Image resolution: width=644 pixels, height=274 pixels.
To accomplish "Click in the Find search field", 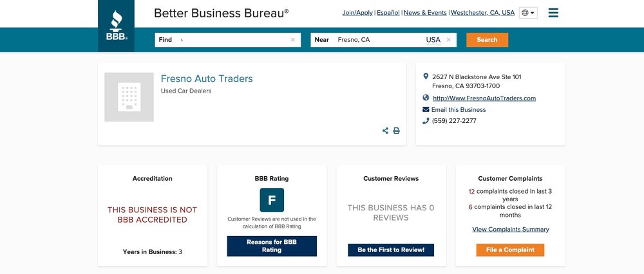I will pyautogui.click(x=235, y=40).
